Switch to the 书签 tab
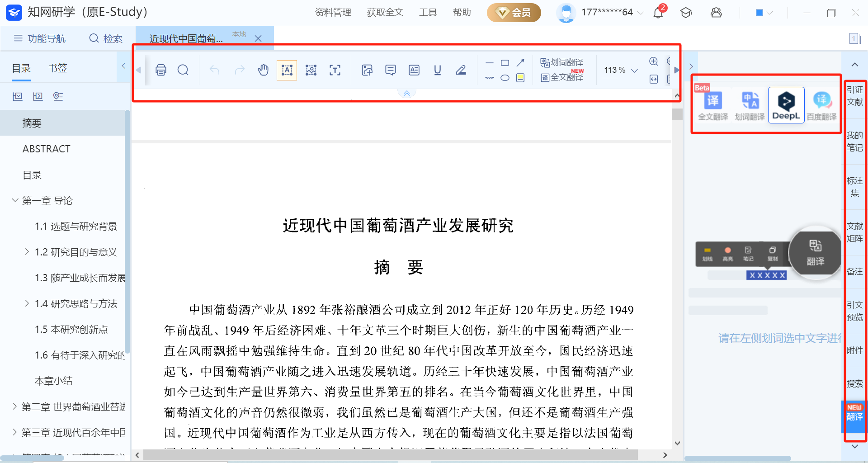 (57, 68)
